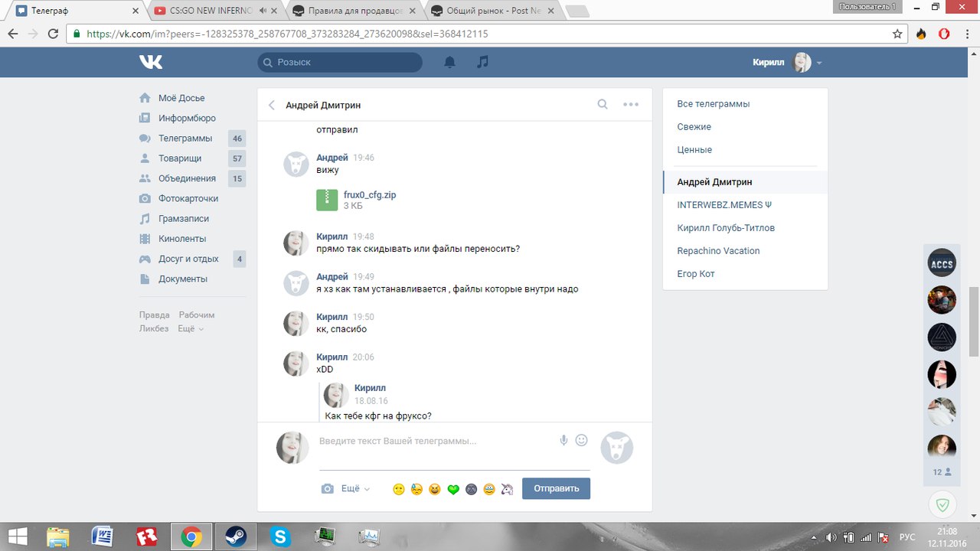The image size is (980, 551).
Task: Click the Отправить send button
Action: point(556,488)
